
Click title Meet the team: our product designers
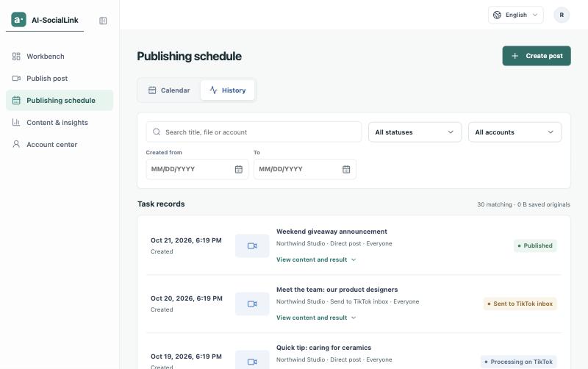click(337, 290)
